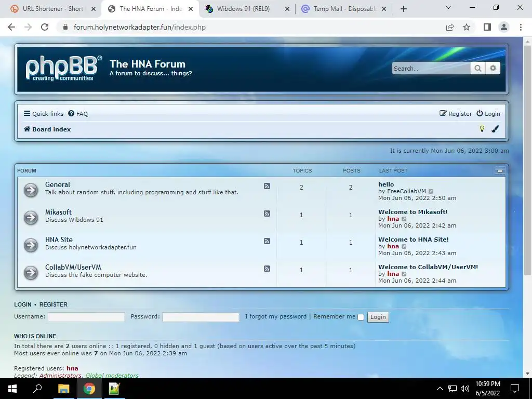Click into the forum Search box
The width and height of the screenshot is (532, 399).
(431, 68)
